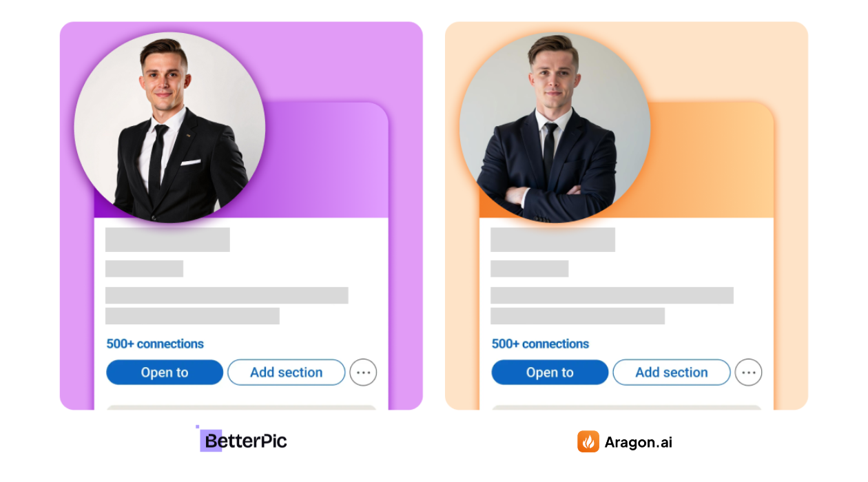This screenshot has width=868, height=482.
Task: Click Open to button on purple card
Action: tap(165, 373)
